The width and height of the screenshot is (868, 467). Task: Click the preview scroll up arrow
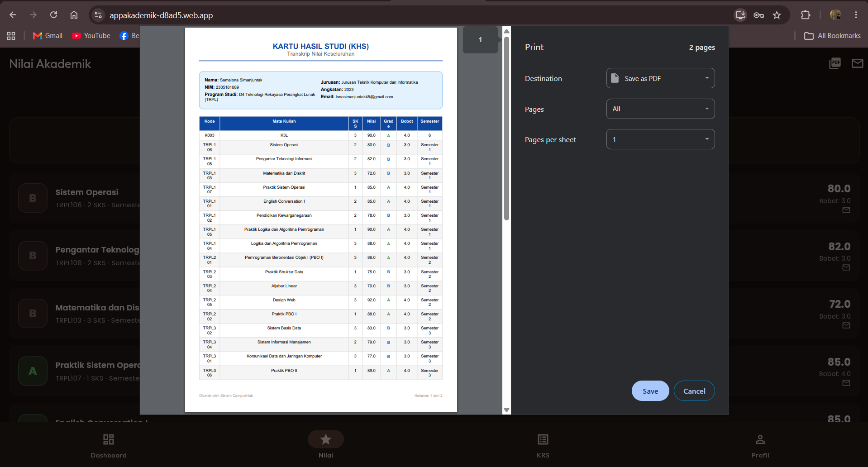click(506, 31)
